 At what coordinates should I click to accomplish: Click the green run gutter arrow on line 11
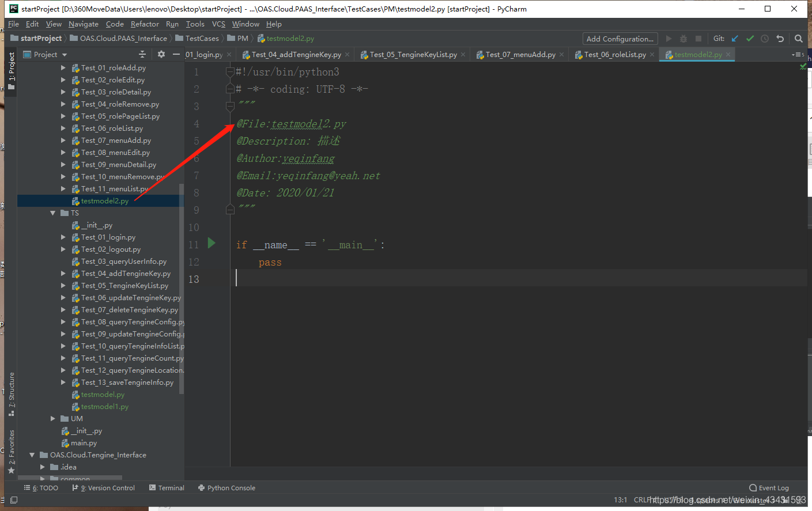212,243
